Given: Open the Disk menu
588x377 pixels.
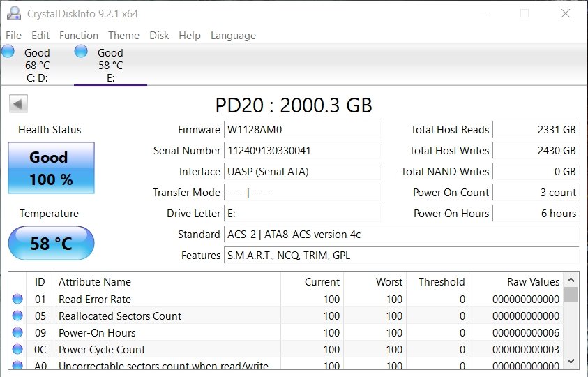Looking at the screenshot, I should point(159,36).
